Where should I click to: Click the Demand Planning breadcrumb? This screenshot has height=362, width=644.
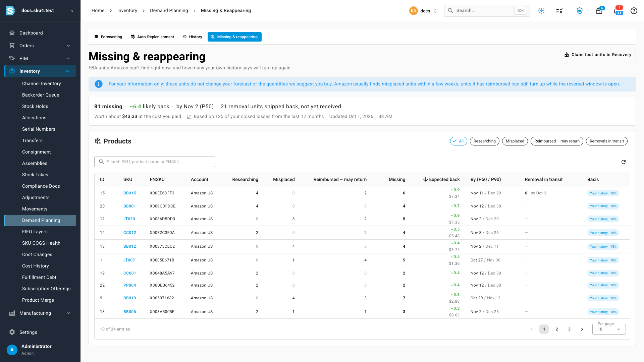[169, 11]
